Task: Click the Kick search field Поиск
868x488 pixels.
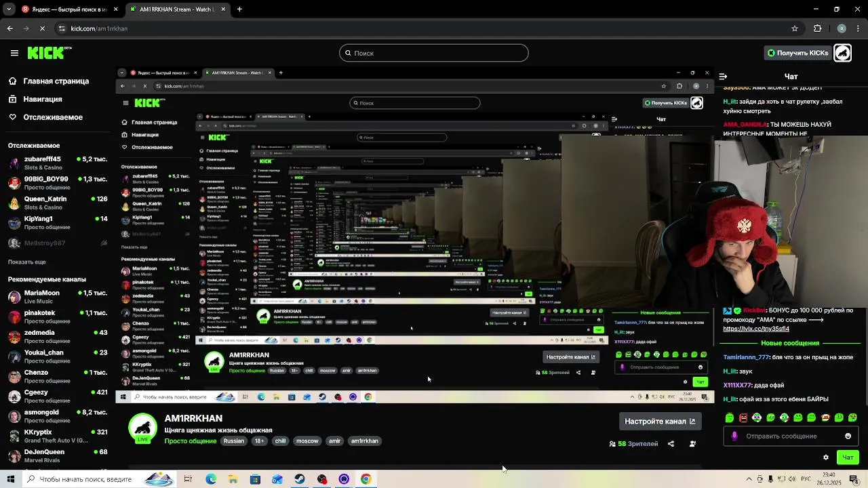Action: click(434, 53)
